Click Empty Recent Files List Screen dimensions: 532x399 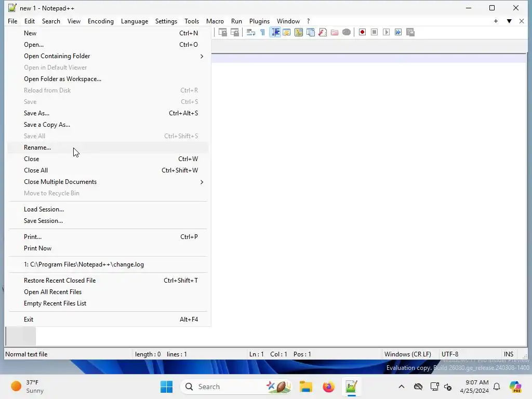click(x=108, y=303)
